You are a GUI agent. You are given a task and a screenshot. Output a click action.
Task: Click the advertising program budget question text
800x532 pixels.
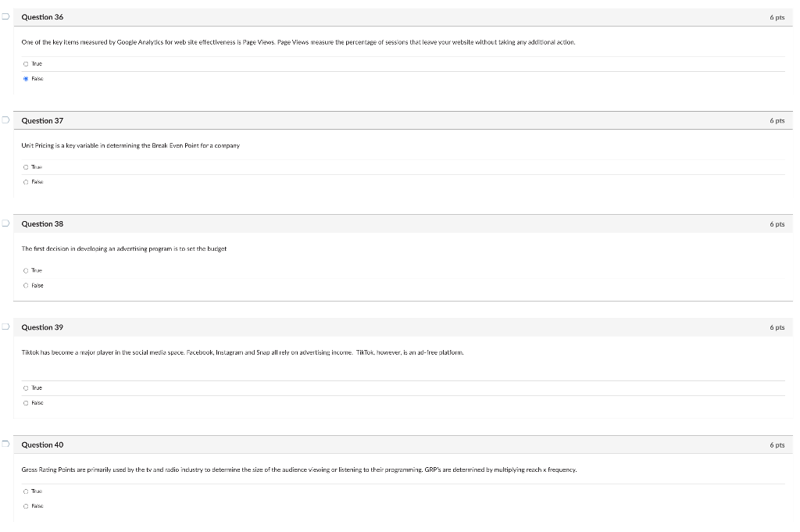[124, 249]
